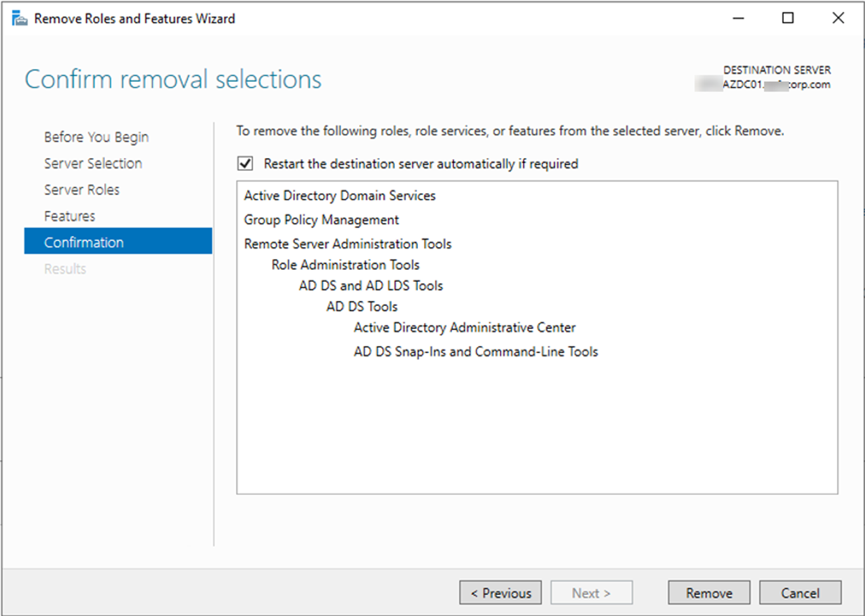
Task: Select Role Administration Tools entry
Action: [345, 265]
